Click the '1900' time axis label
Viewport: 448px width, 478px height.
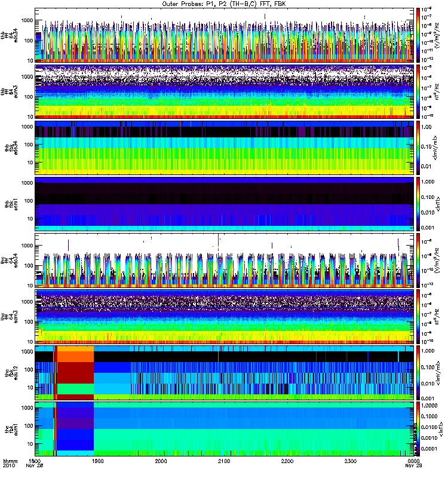click(x=97, y=461)
